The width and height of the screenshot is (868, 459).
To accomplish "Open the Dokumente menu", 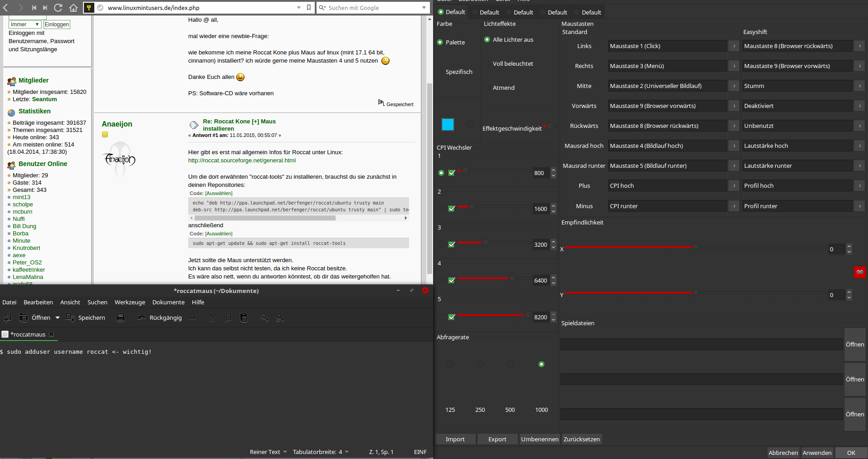I will [168, 302].
